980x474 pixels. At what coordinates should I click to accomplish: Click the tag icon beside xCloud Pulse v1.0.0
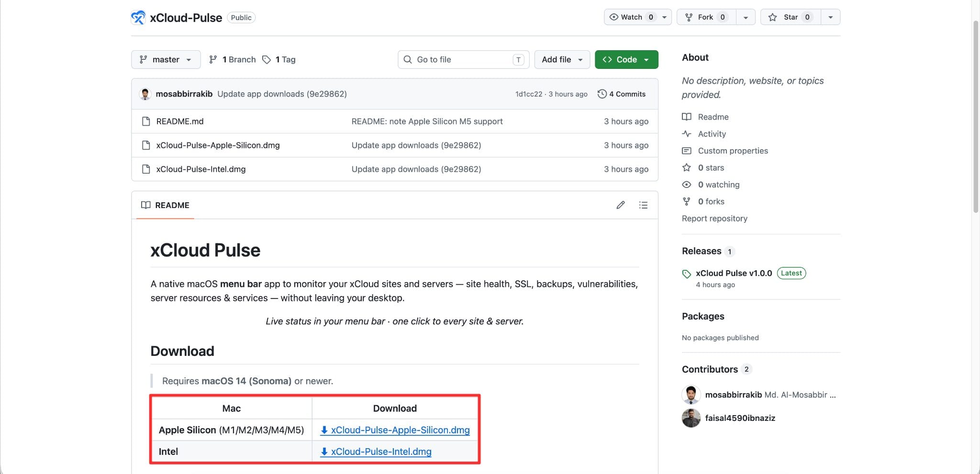point(687,274)
